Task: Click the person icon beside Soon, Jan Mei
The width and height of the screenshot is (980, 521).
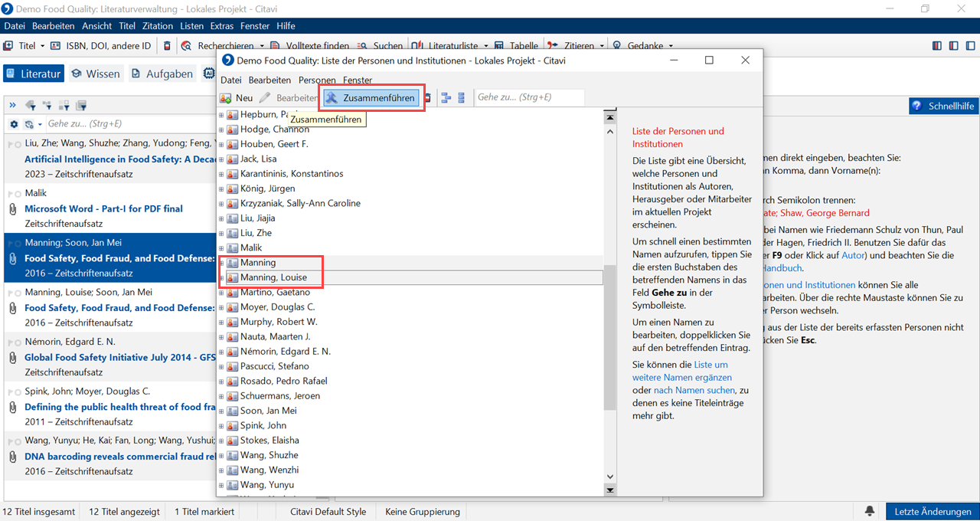Action: [x=233, y=411]
